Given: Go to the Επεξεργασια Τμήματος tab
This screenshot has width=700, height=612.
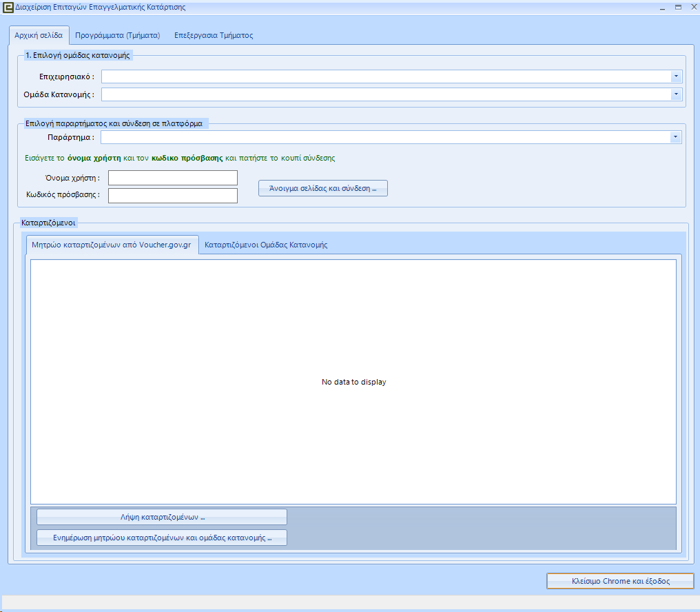Looking at the screenshot, I should point(214,35).
